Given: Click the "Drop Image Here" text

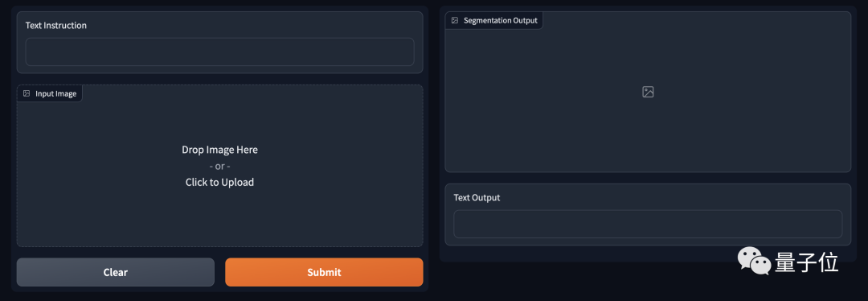Looking at the screenshot, I should (x=219, y=150).
